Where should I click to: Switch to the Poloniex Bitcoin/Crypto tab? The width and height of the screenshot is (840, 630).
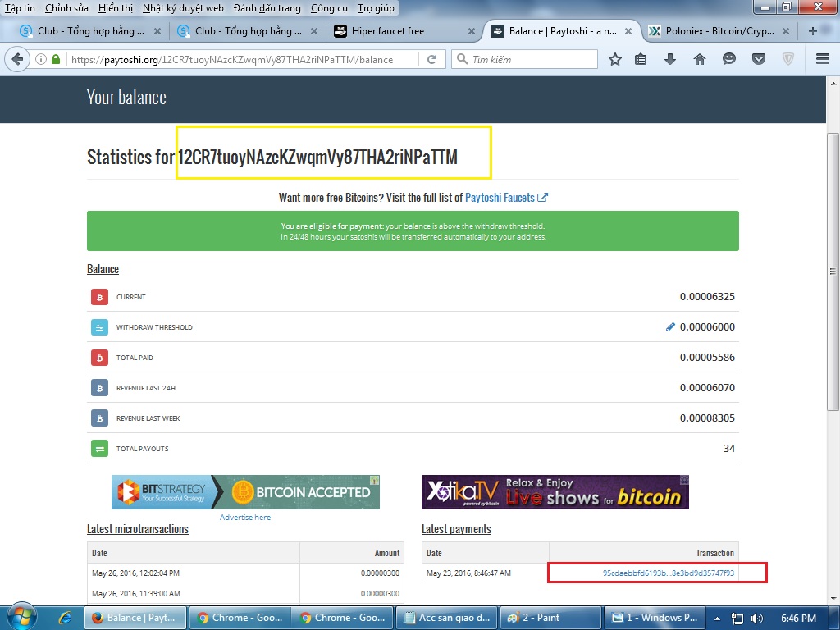tap(719, 31)
